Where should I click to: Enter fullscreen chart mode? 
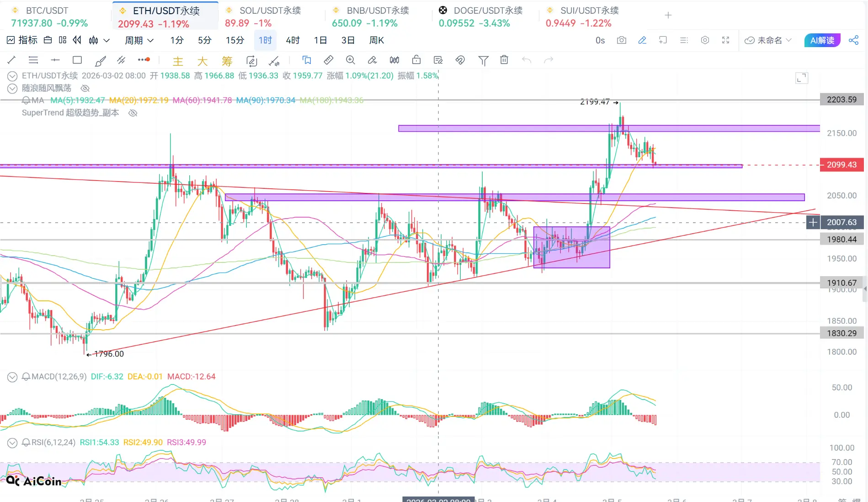tap(725, 40)
